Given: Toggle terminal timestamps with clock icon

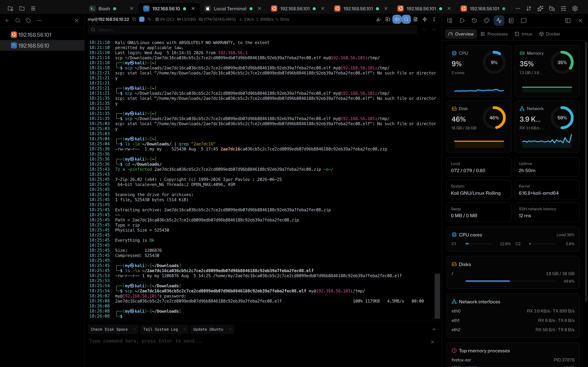Looking at the screenshot, I should coord(142,19).
